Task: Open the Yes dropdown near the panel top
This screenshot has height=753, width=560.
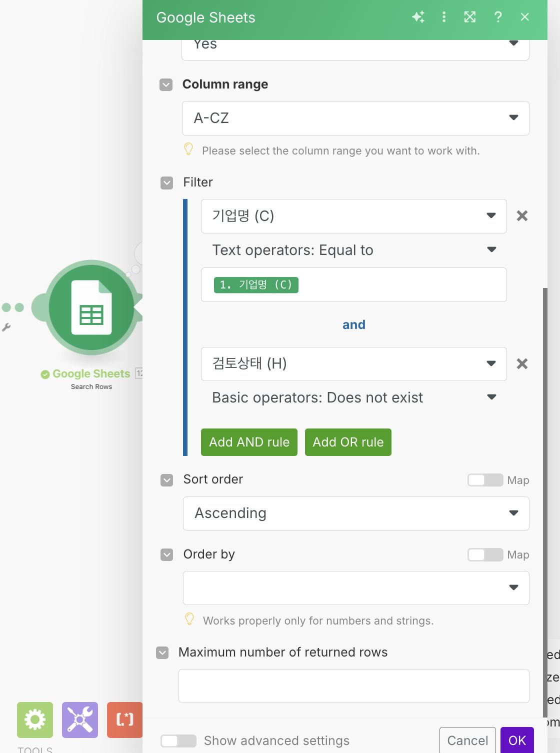Action: coord(355,49)
